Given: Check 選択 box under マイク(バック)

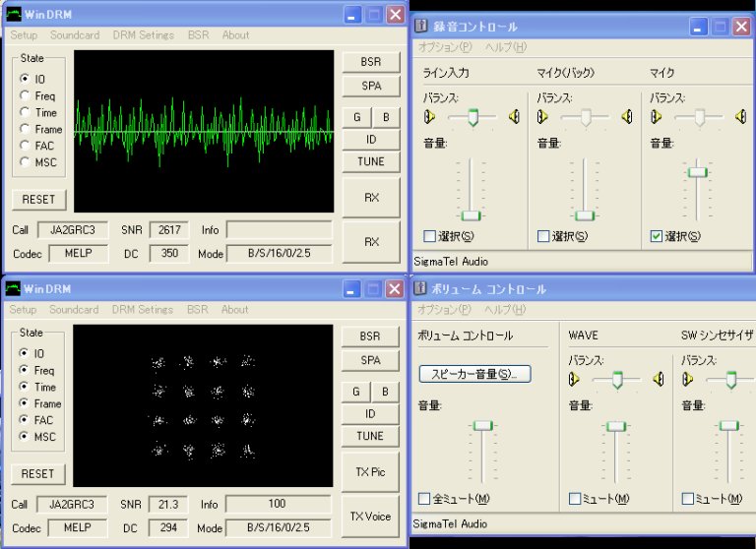Looking at the screenshot, I should (543, 236).
